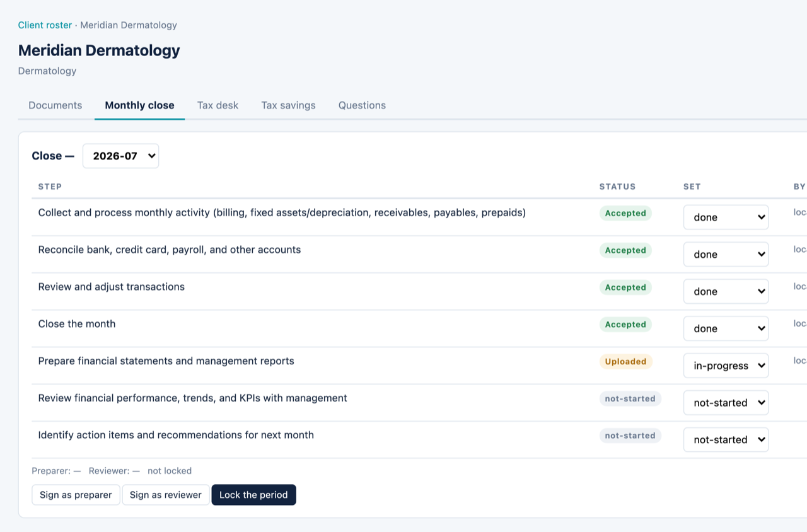Image resolution: width=807 pixels, height=532 pixels.
Task: Click the Lock the period button
Action: point(253,495)
